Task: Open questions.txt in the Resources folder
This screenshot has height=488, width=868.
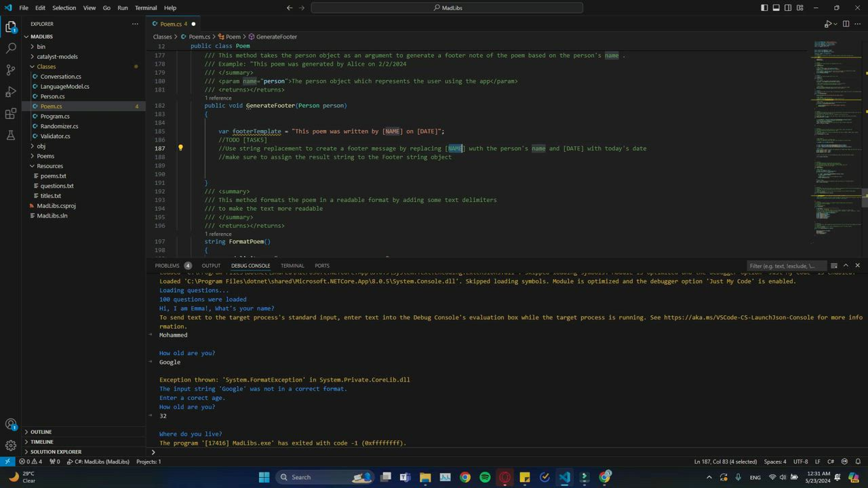Action: click(x=57, y=186)
